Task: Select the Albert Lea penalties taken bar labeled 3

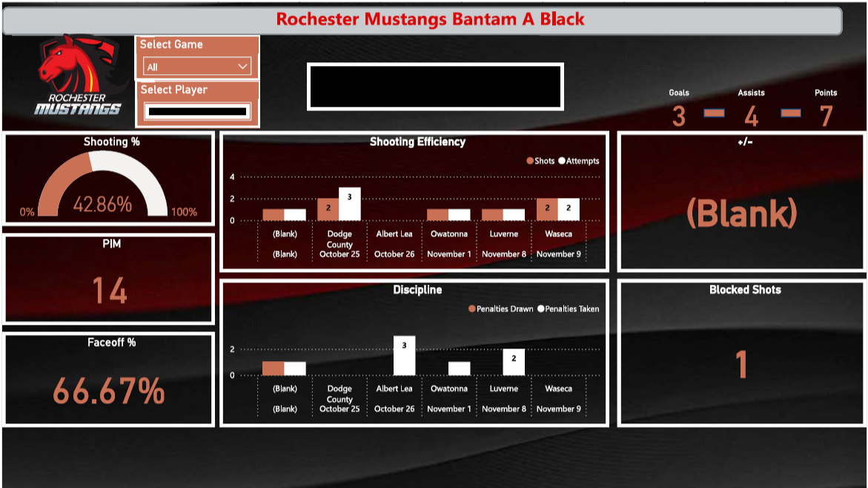Action: [404, 355]
